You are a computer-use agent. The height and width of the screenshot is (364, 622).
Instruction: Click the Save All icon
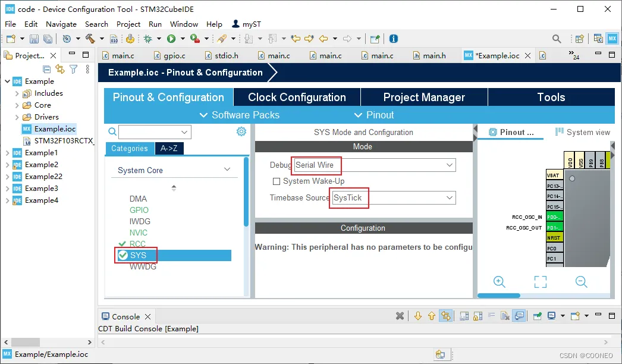pos(48,39)
